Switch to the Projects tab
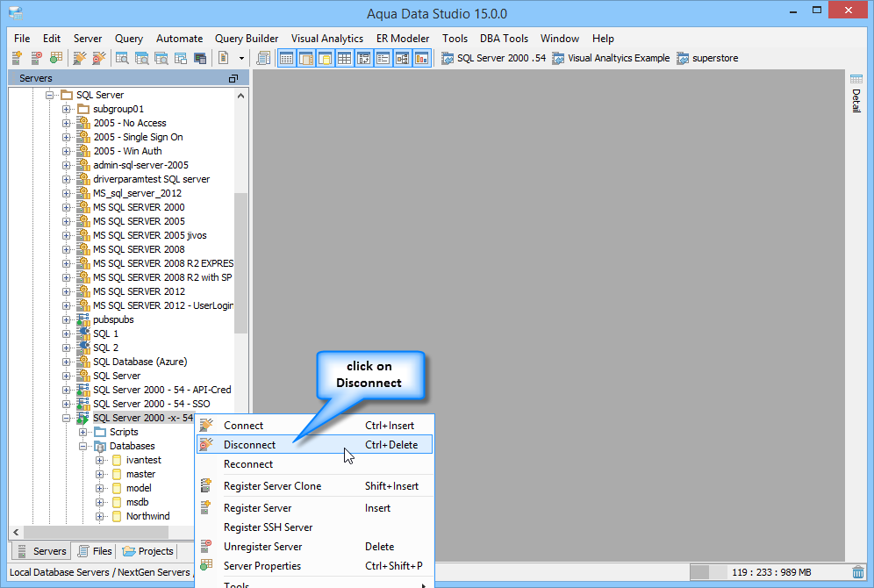The image size is (874, 588). 147,551
